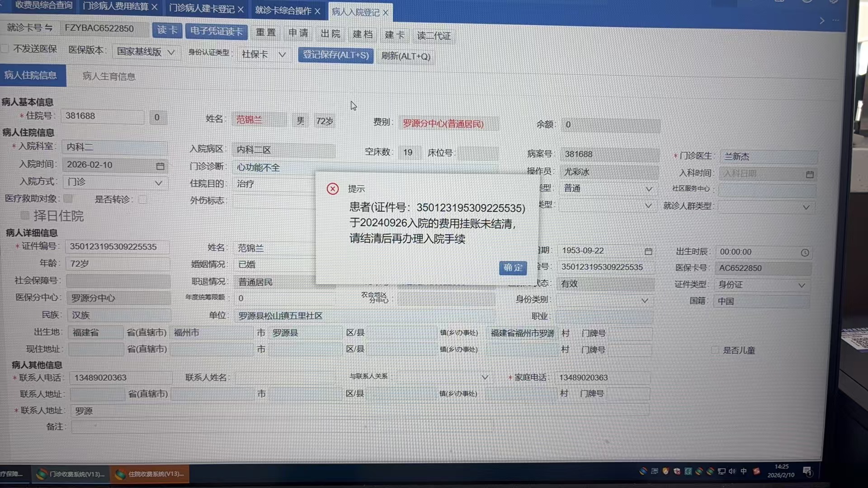This screenshot has width=868, height=488.
Task: Click the birth date calendar icon
Action: [x=648, y=251]
